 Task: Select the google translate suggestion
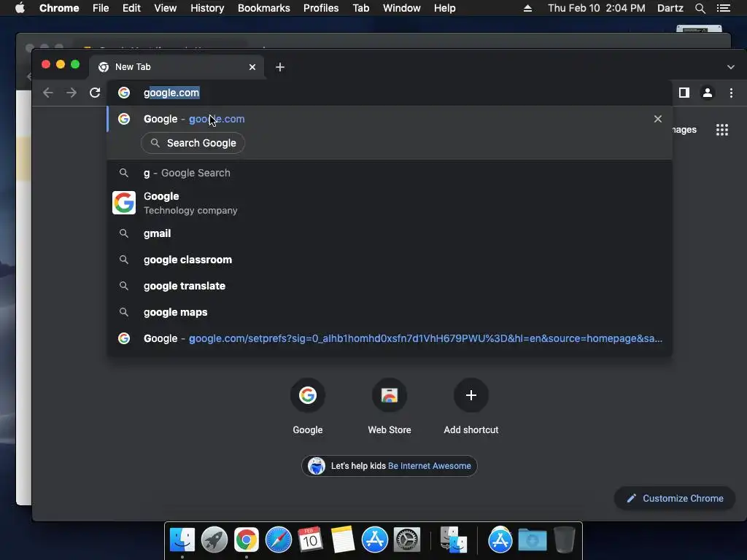coord(390,286)
